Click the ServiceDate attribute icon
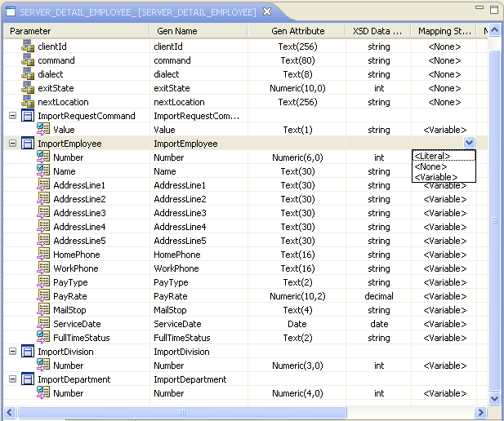Viewport: 504px width, 421px height. pyautogui.click(x=44, y=324)
